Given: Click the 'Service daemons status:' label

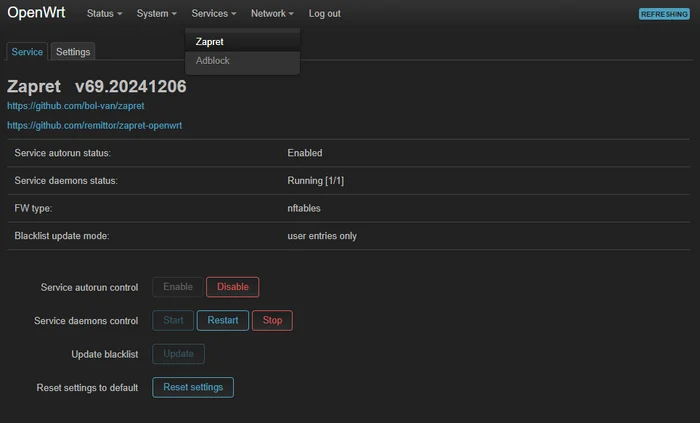Looking at the screenshot, I should click(x=66, y=181).
